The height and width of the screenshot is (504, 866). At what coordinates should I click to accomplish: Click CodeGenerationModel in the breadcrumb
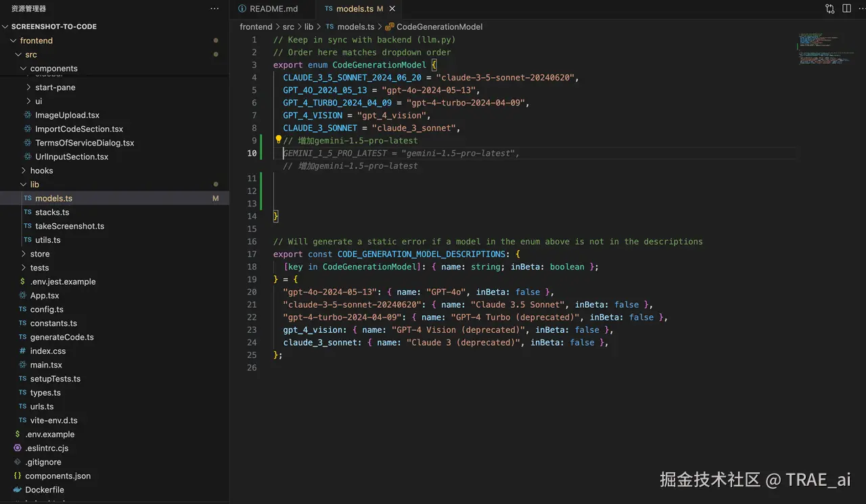(x=439, y=27)
